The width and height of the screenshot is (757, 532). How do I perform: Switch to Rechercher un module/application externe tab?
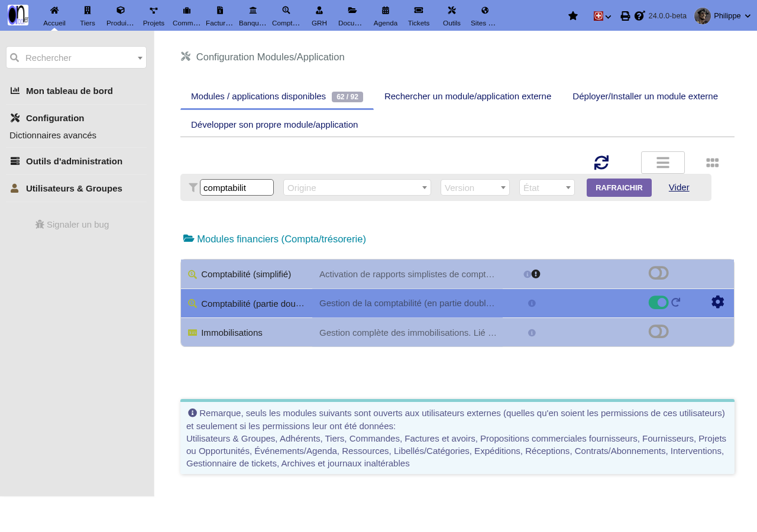pyautogui.click(x=468, y=96)
